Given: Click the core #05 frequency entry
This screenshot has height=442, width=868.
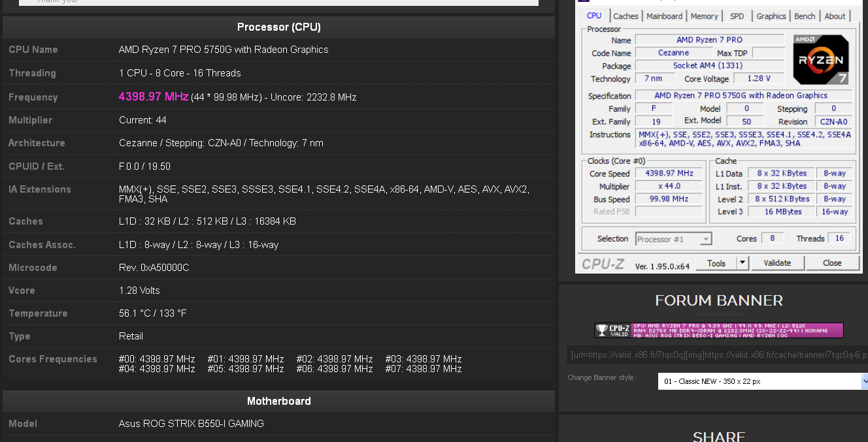Looking at the screenshot, I should click(246, 369).
